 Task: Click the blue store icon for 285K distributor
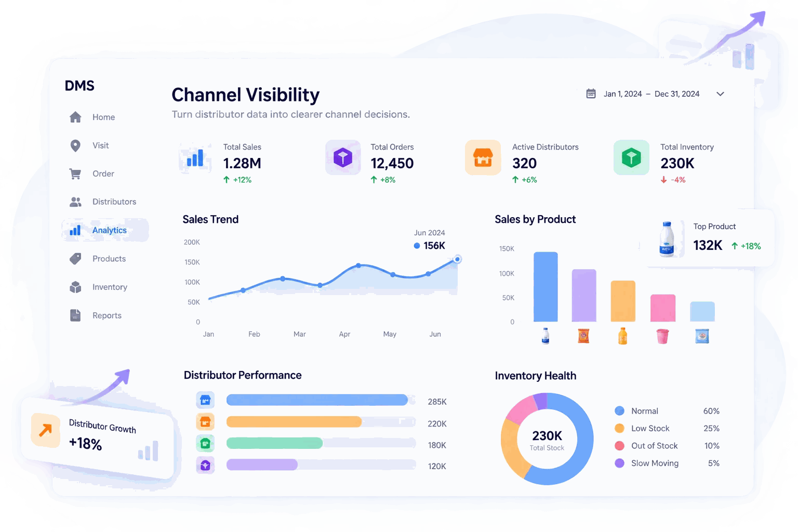[x=205, y=400]
